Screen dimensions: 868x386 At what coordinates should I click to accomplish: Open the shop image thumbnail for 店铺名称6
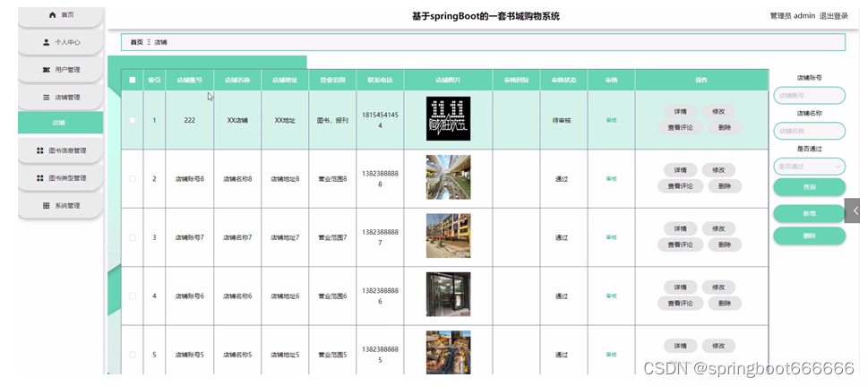[x=449, y=295]
